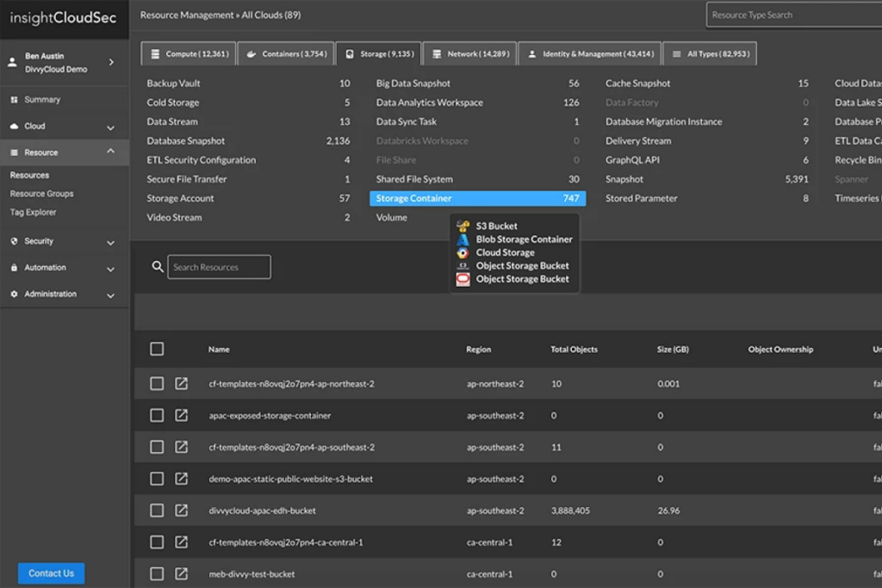Image resolution: width=882 pixels, height=588 pixels.
Task: Click the Search Resources input field
Action: tap(218, 267)
